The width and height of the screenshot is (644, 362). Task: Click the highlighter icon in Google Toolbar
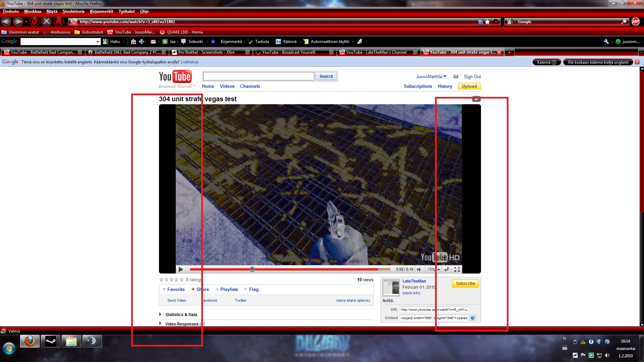pyautogui.click(x=360, y=42)
